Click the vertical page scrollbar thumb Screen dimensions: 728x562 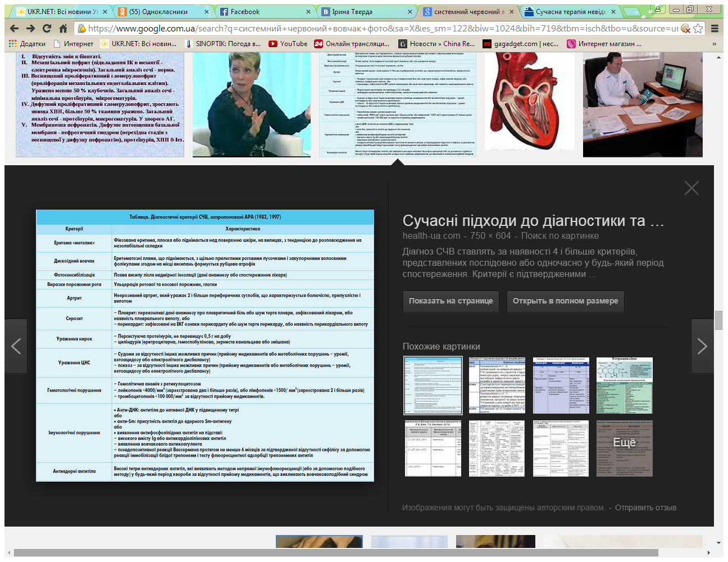718,320
